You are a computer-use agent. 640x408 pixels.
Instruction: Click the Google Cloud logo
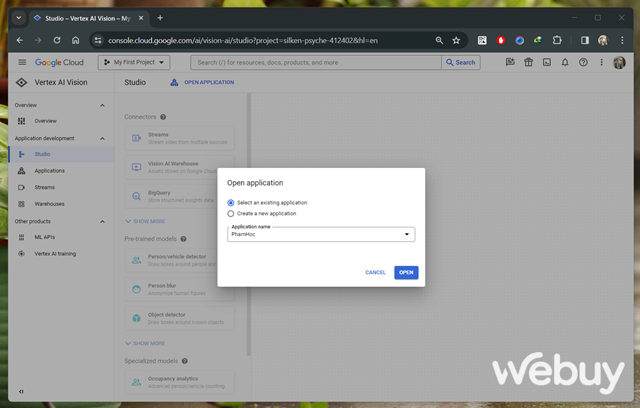click(x=59, y=62)
